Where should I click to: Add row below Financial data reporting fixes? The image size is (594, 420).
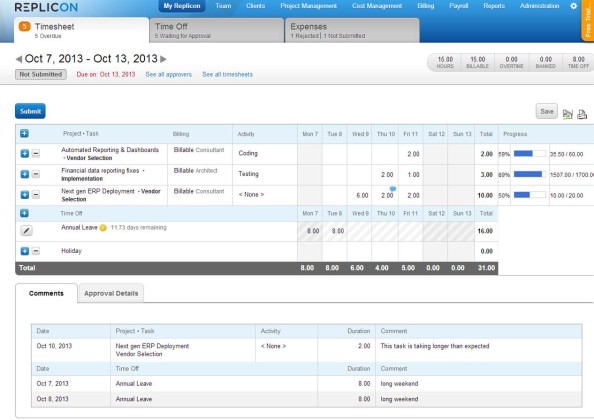tap(25, 174)
